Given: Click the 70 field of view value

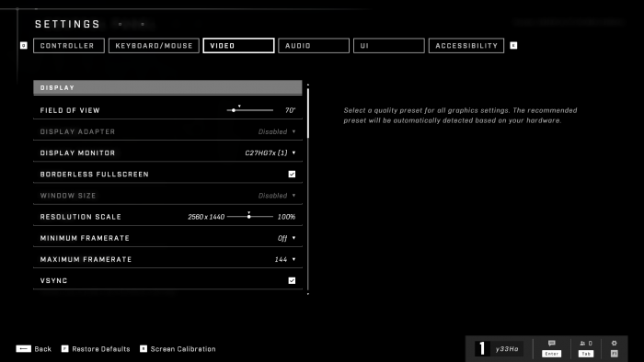Looking at the screenshot, I should click(290, 110).
